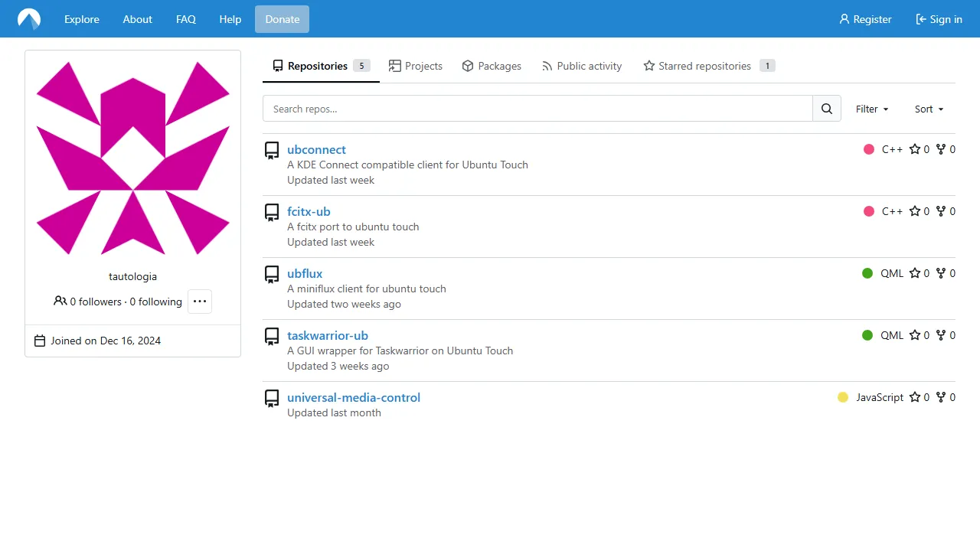
Task: Click tautologia's pink avatar image
Action: [x=133, y=158]
